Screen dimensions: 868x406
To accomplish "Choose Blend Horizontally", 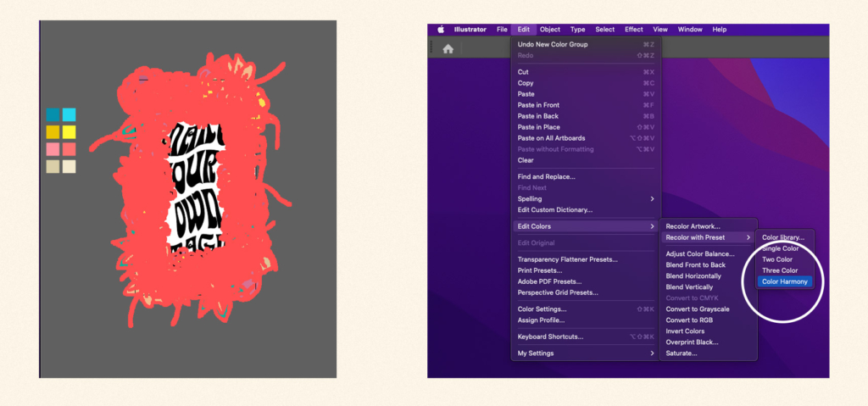I will [x=709, y=276].
